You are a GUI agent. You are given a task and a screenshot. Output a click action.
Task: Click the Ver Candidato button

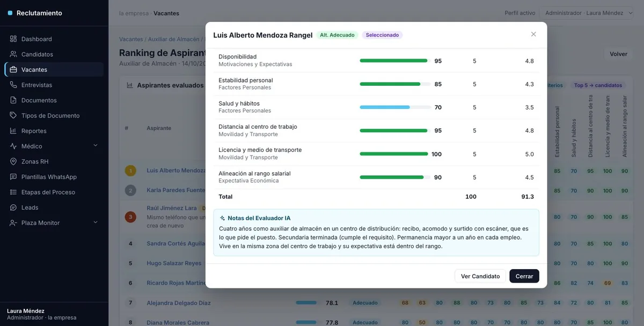coord(480,276)
